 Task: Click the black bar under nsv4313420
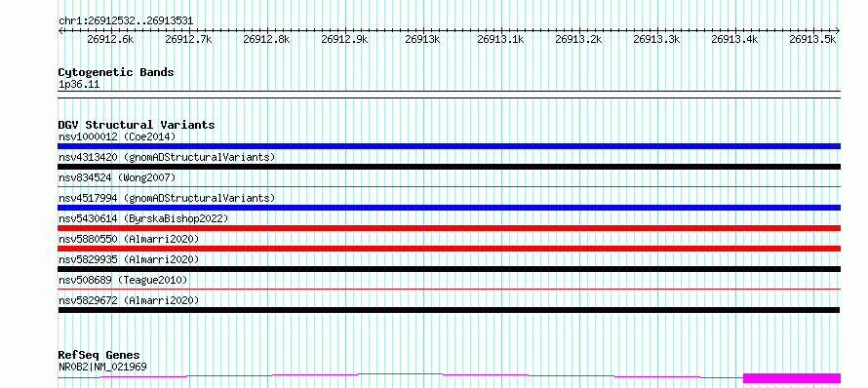[x=449, y=167]
